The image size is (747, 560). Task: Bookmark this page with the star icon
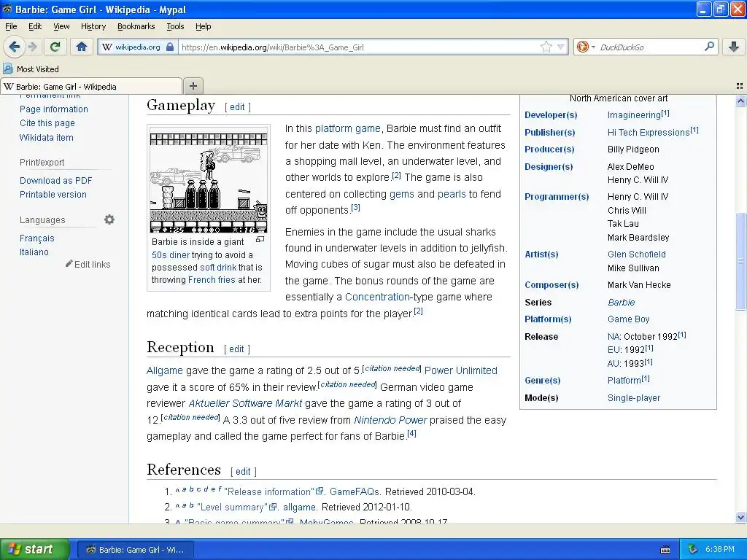click(x=546, y=47)
